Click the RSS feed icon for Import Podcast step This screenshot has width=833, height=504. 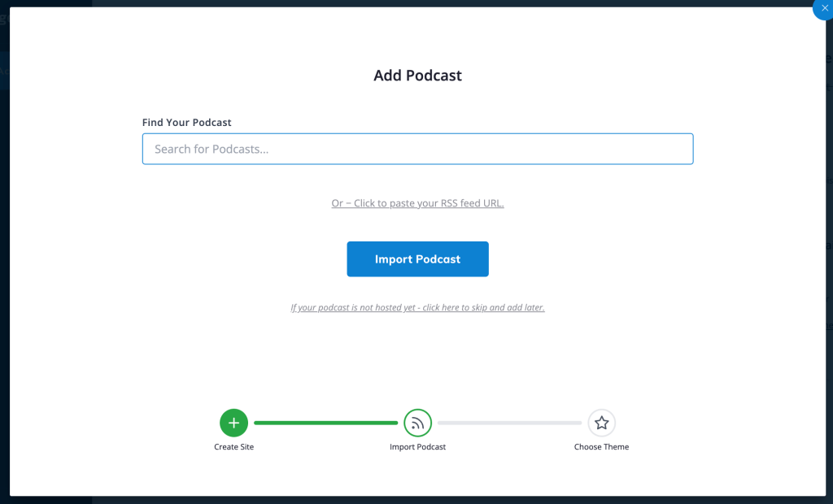[x=417, y=423]
